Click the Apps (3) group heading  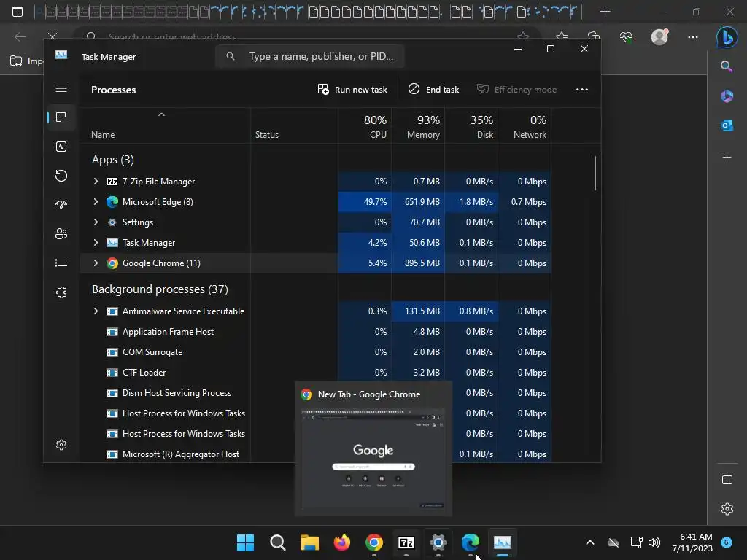coord(113,160)
